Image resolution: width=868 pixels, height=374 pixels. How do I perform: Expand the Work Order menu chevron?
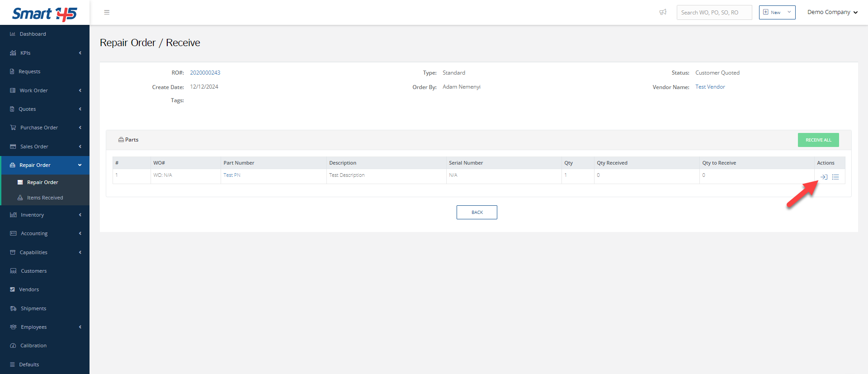click(80, 90)
